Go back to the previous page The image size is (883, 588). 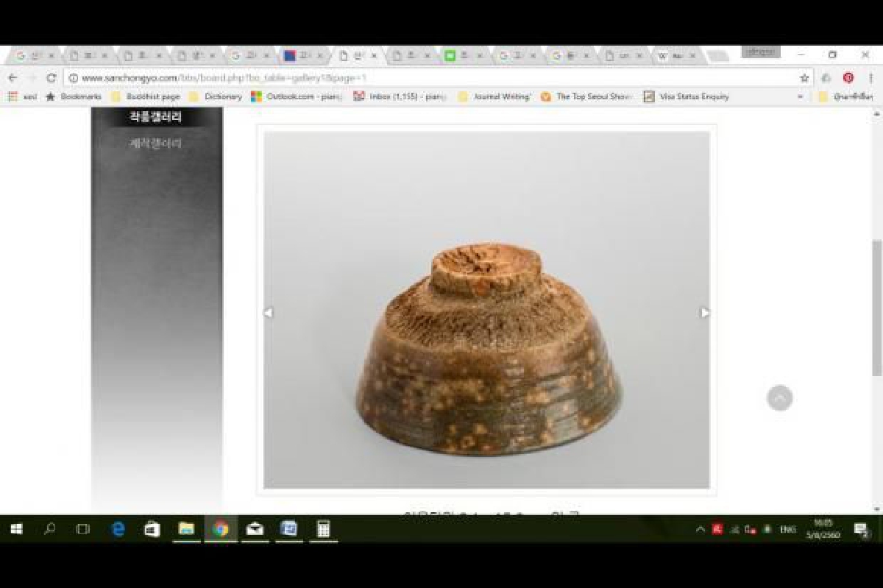pyautogui.click(x=13, y=78)
